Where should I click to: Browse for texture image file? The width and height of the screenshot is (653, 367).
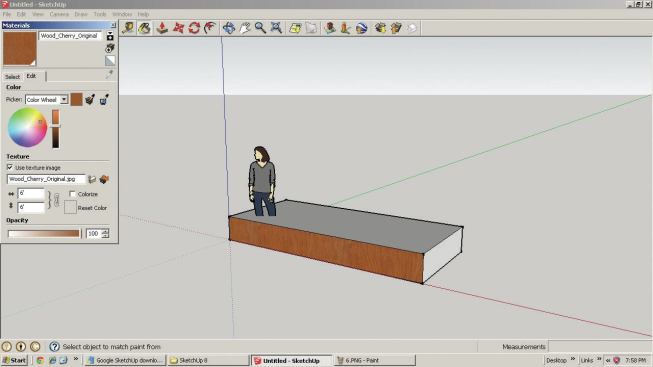pyautogui.click(x=92, y=179)
